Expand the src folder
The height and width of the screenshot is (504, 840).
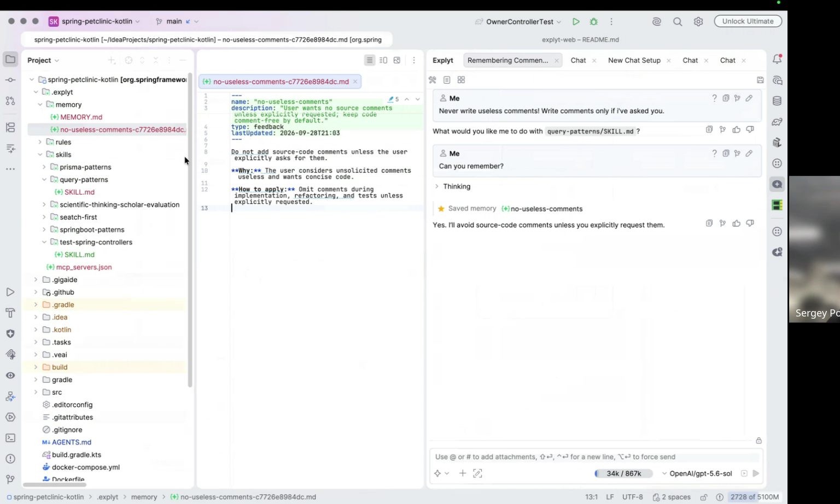[x=36, y=392]
